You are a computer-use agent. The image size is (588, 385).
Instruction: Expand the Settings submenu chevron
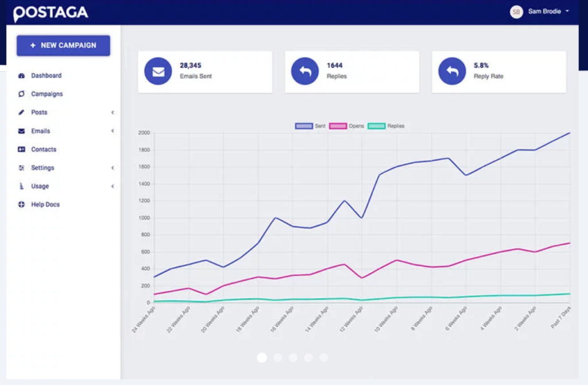[113, 168]
